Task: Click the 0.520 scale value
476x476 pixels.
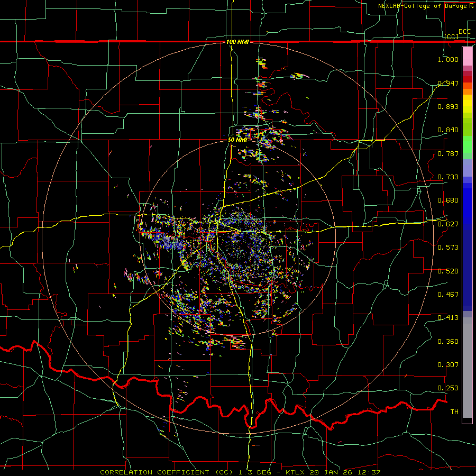Action: tap(448, 271)
